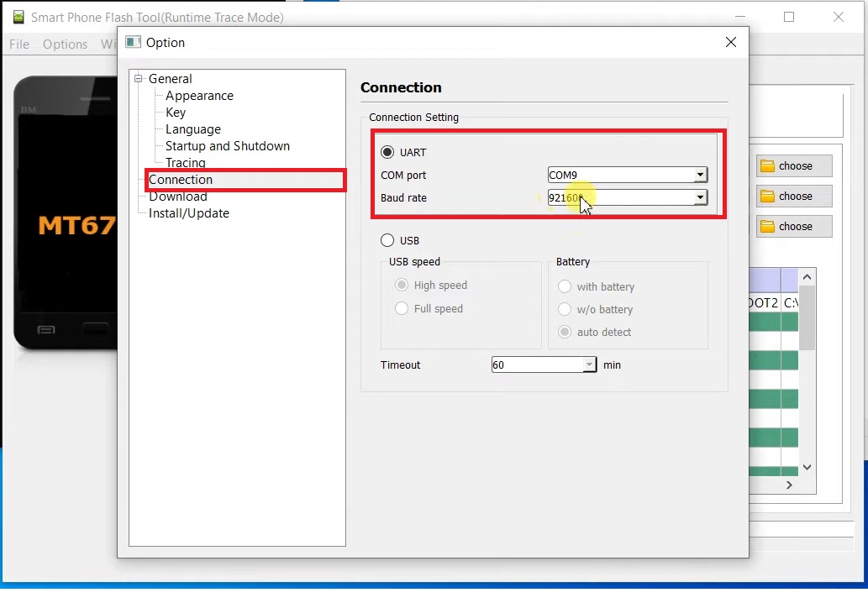Select Startup and Shutdown tree item

click(x=227, y=146)
